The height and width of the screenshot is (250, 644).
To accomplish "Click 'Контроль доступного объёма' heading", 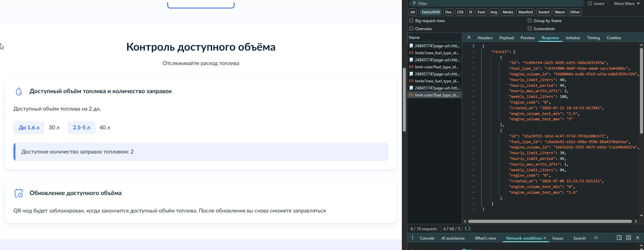I will coord(201,47).
